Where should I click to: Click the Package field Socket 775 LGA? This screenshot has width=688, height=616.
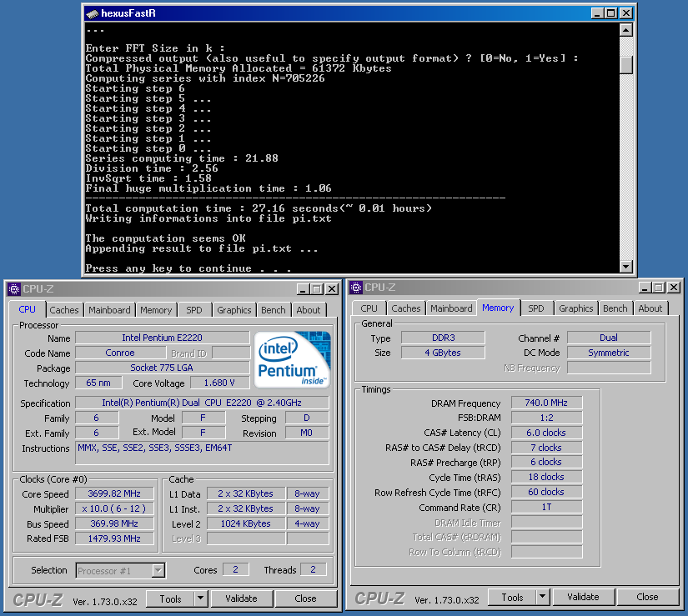[163, 368]
